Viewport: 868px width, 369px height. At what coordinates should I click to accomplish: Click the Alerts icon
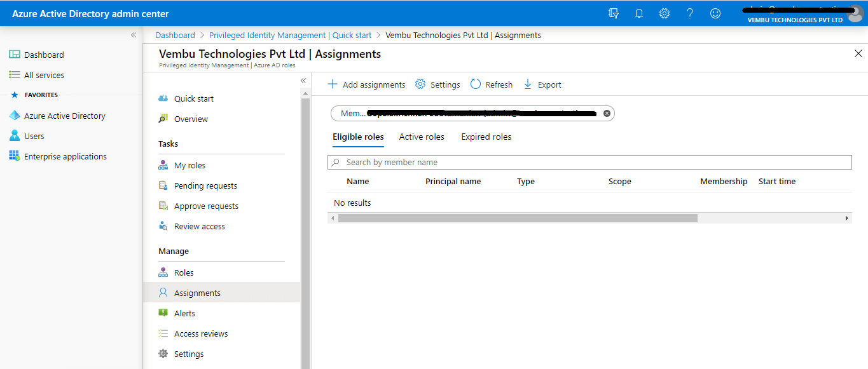pyautogui.click(x=163, y=313)
